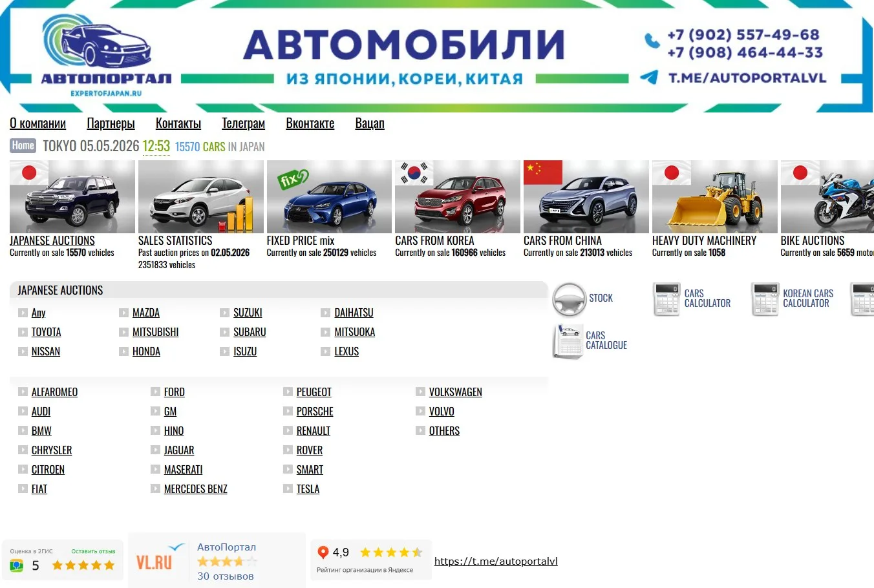
Task: Open the Cars Calculator icon
Action: (666, 299)
